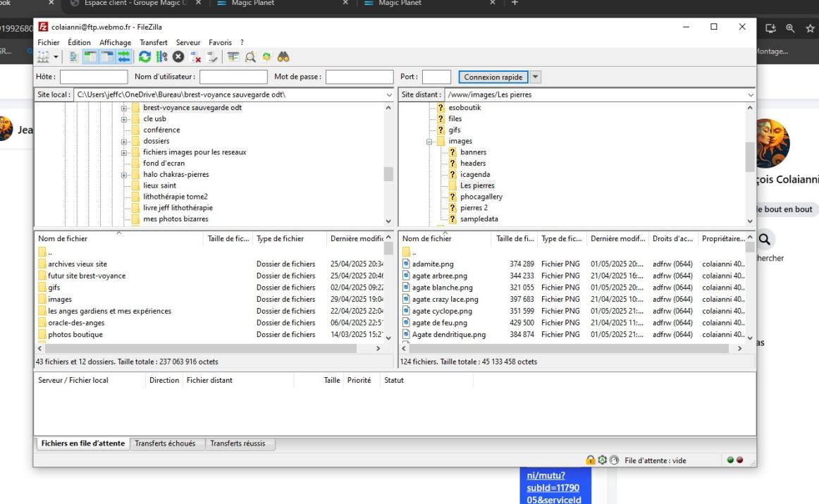This screenshot has height=504, width=819.
Task: Open the Connexion rapide history dropdown arrow
Action: [x=535, y=77]
